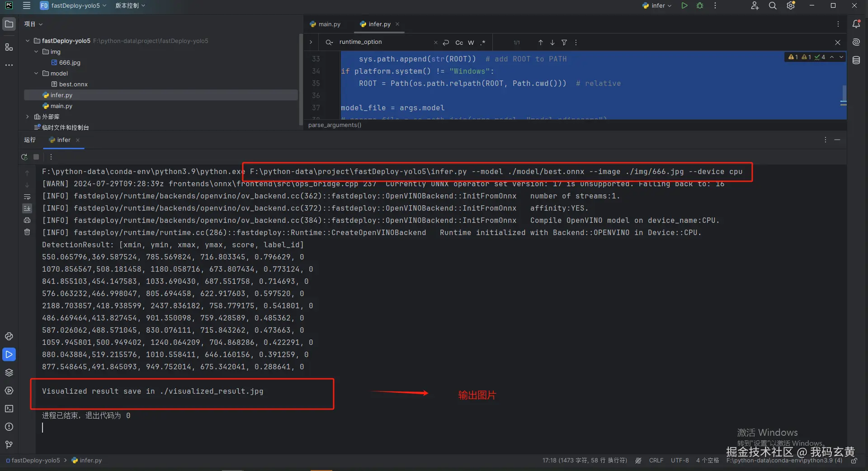The image size is (868, 471).
Task: Print the console output with printer icon
Action: point(27,220)
